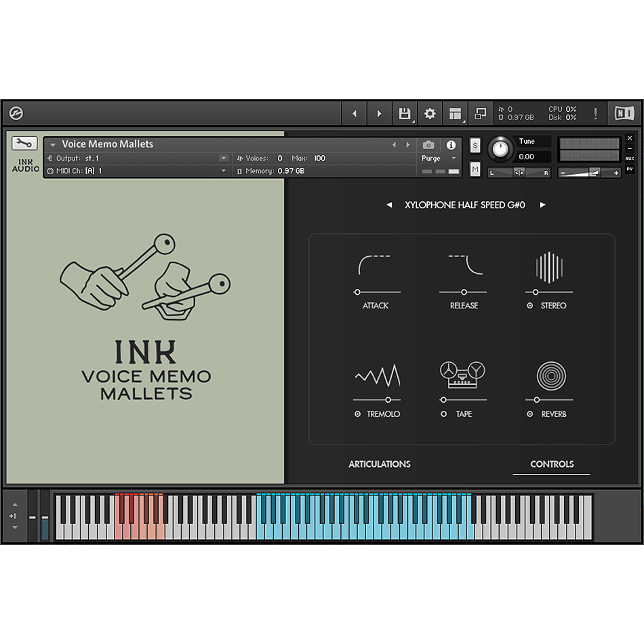Image resolution: width=644 pixels, height=644 pixels.
Task: Switch to the Articulations tab
Action: click(x=380, y=464)
